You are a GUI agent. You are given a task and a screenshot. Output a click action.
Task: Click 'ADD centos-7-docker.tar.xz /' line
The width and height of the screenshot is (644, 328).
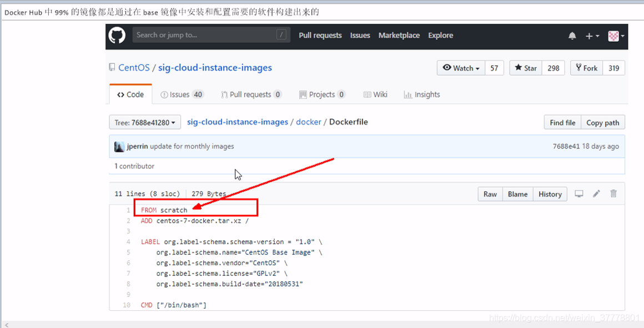click(x=195, y=221)
